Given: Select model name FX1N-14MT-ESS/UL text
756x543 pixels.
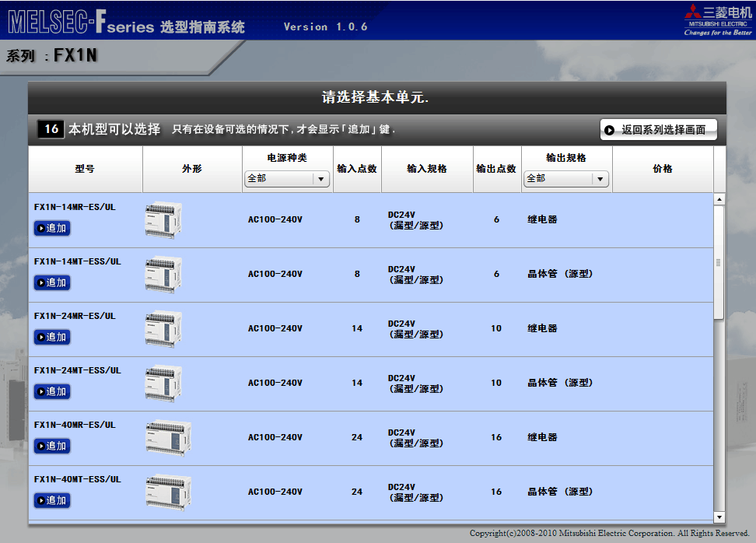Looking at the screenshot, I should point(78,262).
